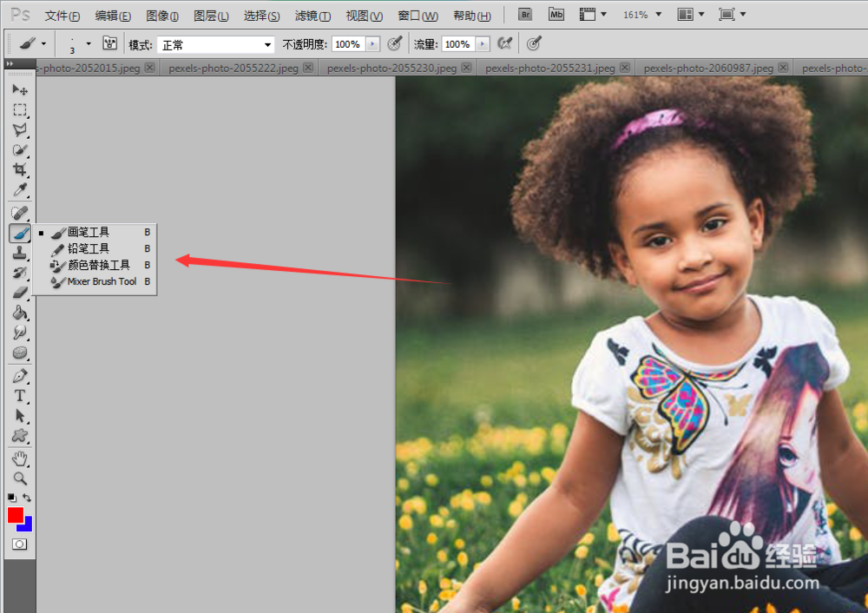Choose 颜色替换工具 from flyout

tap(95, 265)
